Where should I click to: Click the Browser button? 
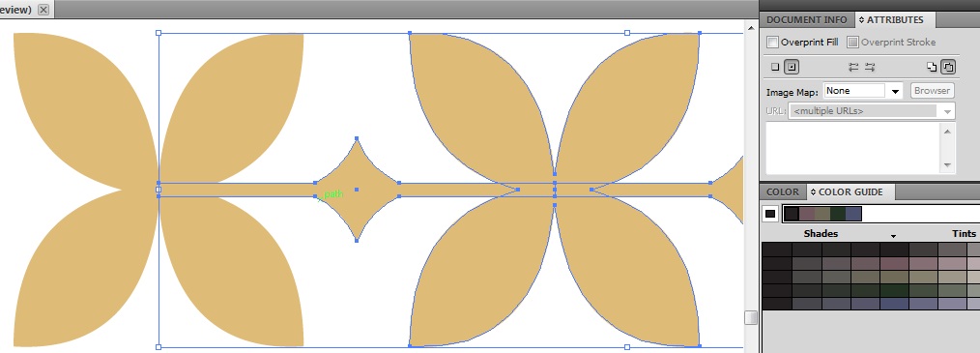coord(932,91)
